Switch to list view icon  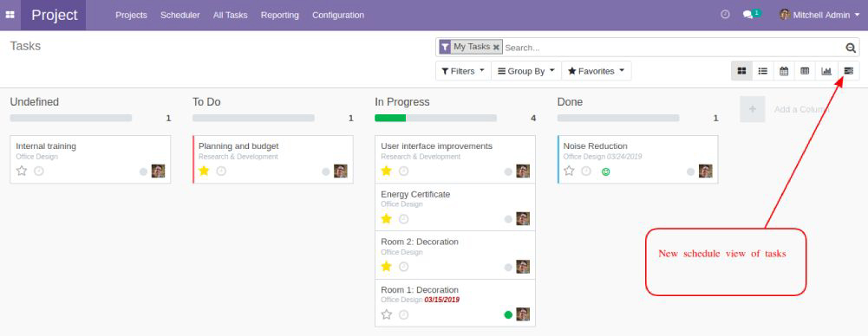tap(763, 71)
